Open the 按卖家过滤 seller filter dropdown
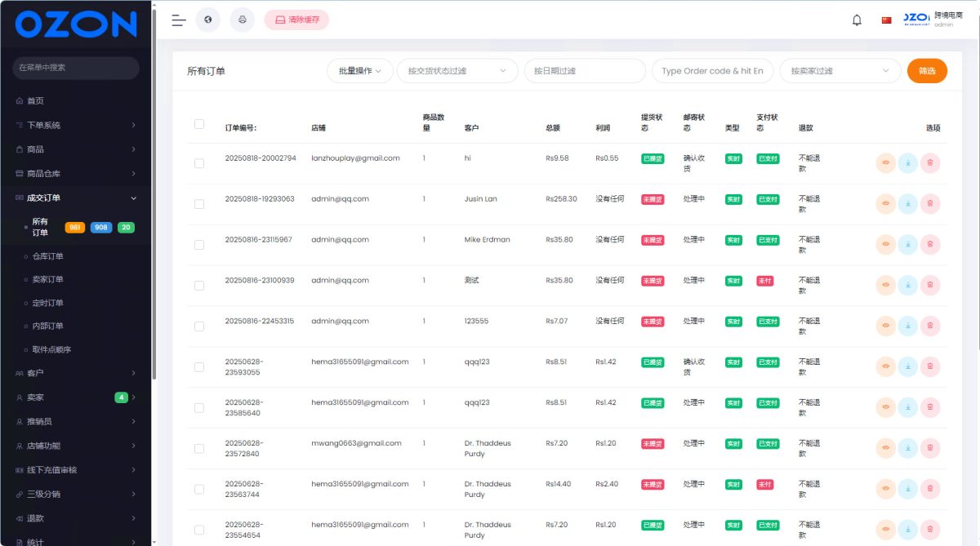 (840, 71)
